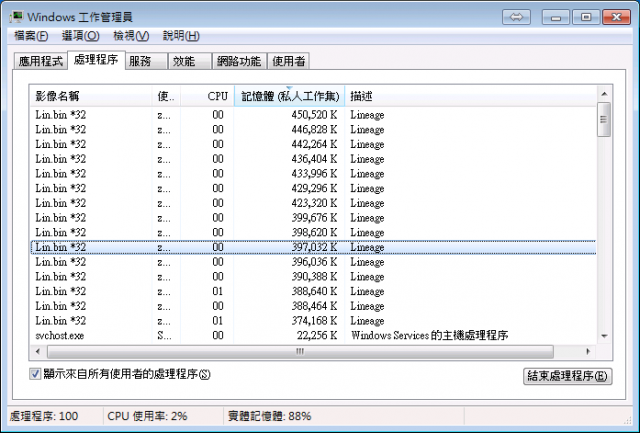Select the Lin.bin process using 429,296 K
This screenshot has width=640, height=433.
[313, 188]
